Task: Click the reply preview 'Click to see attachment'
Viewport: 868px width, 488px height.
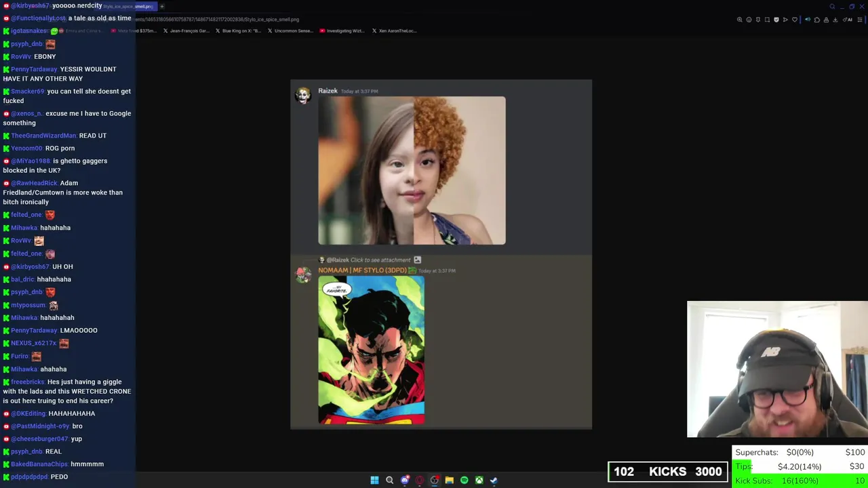Action: pyautogui.click(x=380, y=260)
